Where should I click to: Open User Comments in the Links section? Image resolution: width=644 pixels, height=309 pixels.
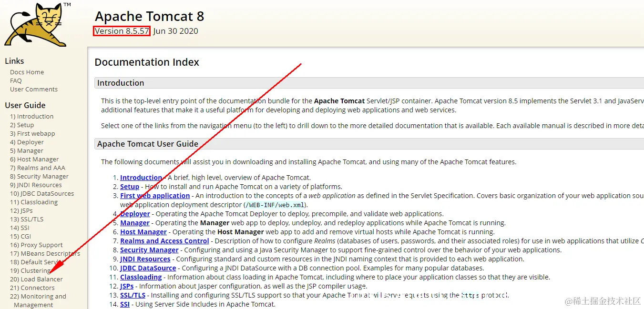pos(34,90)
